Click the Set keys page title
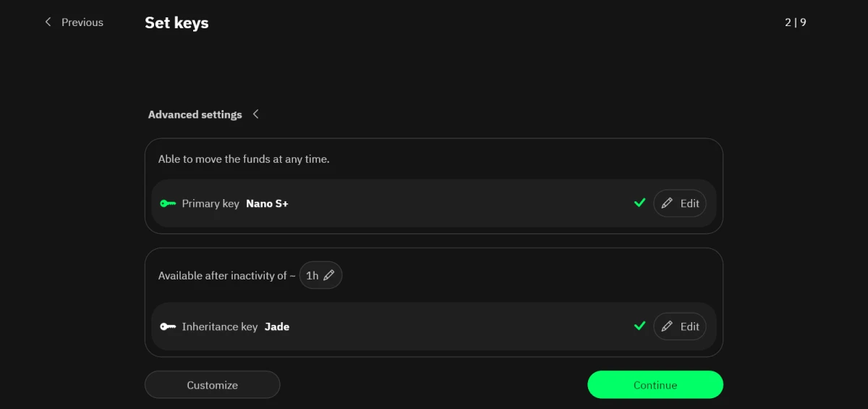Viewport: 868px width, 409px height. [176, 22]
